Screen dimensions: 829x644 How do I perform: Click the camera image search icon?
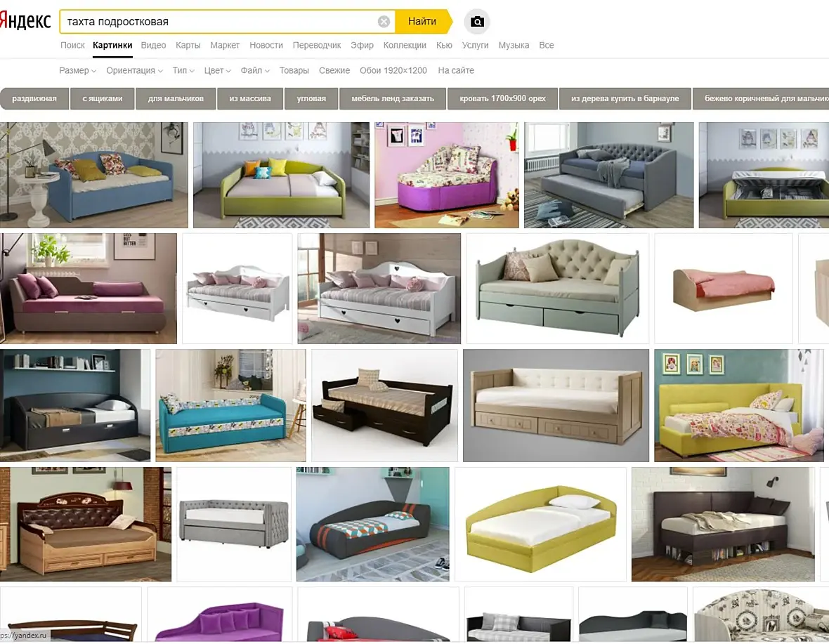pyautogui.click(x=477, y=22)
